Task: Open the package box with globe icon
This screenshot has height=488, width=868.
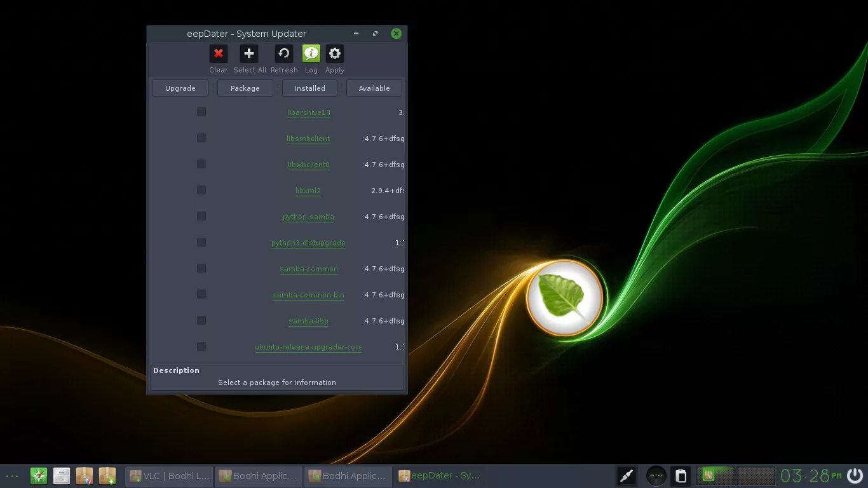Action: pyautogui.click(x=85, y=475)
